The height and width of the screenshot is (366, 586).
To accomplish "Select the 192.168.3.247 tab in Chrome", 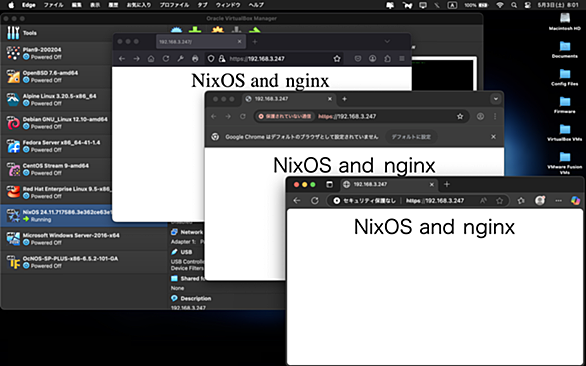I will coord(289,99).
